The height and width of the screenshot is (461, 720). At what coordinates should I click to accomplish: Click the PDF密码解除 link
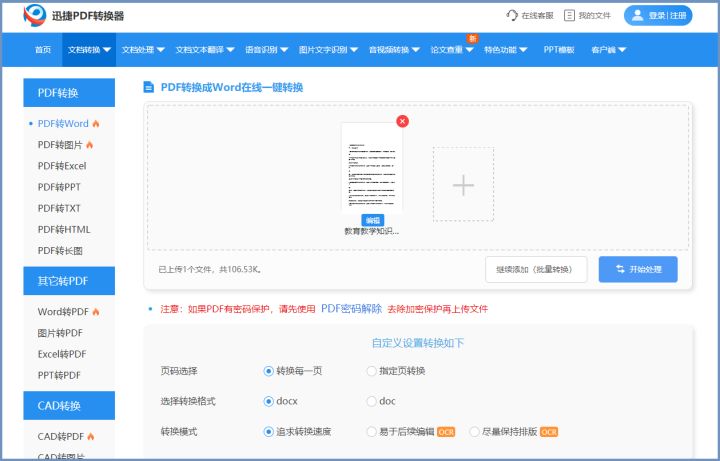click(x=351, y=309)
